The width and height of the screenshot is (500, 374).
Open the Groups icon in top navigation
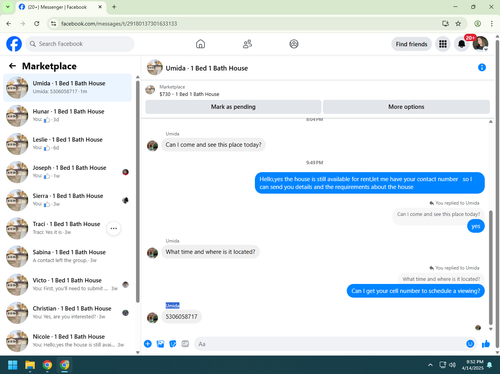click(x=294, y=44)
